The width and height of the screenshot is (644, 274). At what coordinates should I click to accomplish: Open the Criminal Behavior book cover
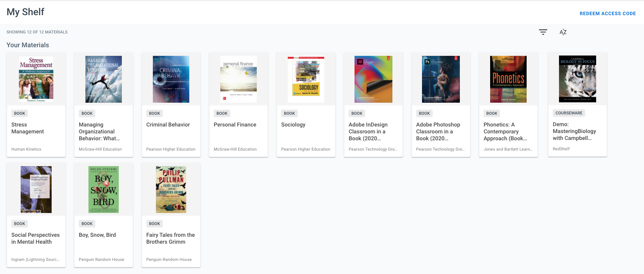click(x=171, y=79)
